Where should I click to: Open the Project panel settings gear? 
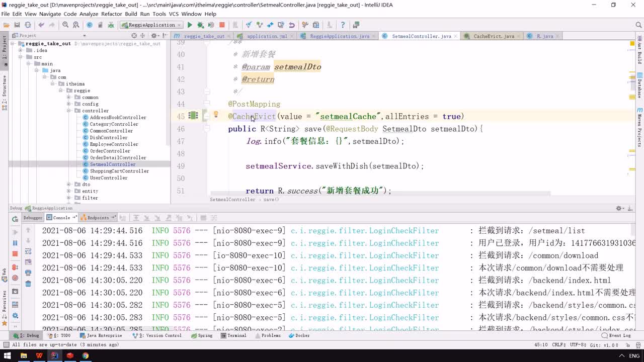pos(154,36)
